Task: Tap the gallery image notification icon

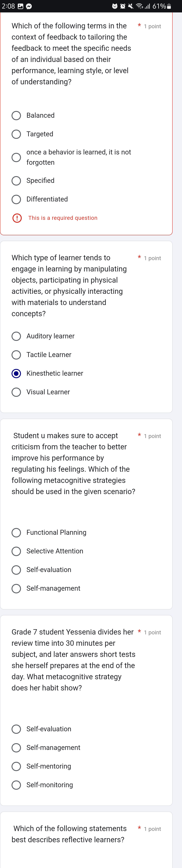Action: [20, 6]
